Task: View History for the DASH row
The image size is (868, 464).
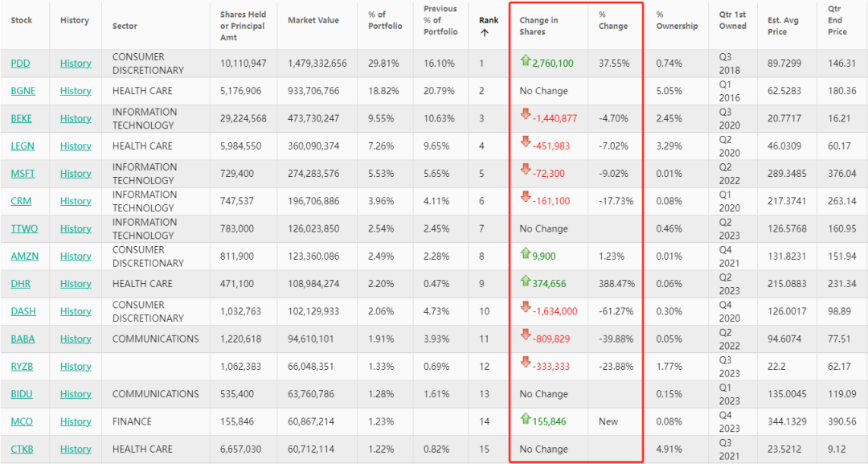Action: coord(76,311)
